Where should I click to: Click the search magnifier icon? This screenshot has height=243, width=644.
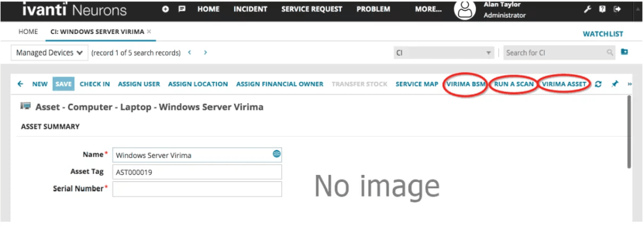pos(610,53)
